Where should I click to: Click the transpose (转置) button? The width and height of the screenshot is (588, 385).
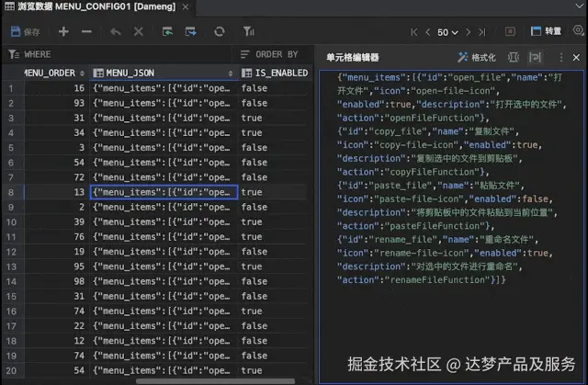click(546, 31)
